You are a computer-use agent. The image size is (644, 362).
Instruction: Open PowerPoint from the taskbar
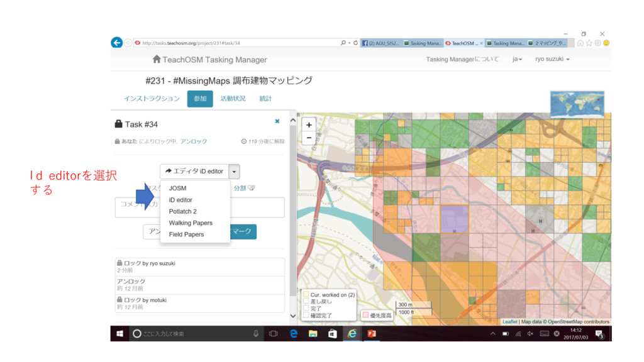(x=371, y=334)
